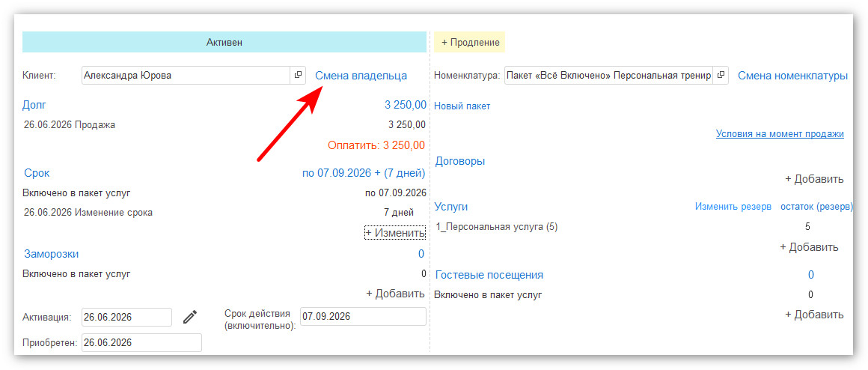Click the 7 дней value
Viewport: 868px width, 370px height.
[x=399, y=212]
